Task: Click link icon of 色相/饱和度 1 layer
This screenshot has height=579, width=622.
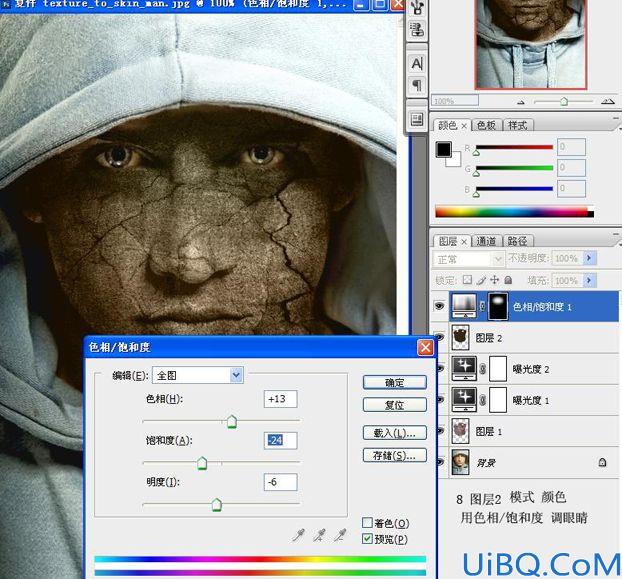Action: (482, 306)
